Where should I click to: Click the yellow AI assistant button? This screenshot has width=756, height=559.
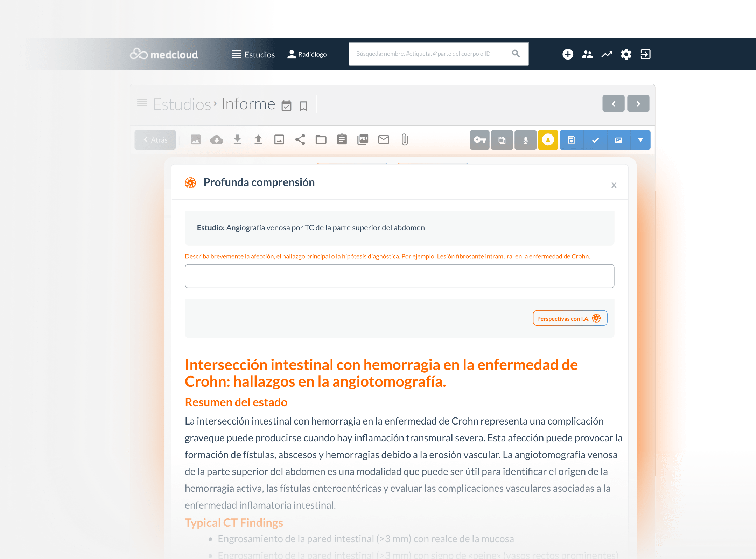tap(548, 140)
